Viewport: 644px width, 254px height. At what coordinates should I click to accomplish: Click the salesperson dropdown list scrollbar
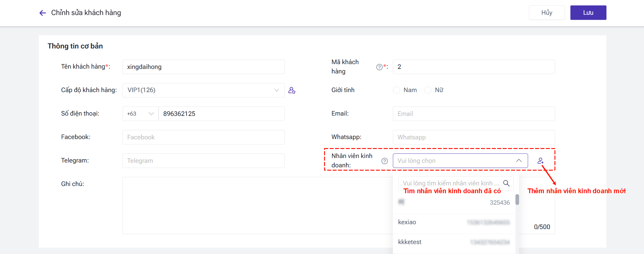517,200
